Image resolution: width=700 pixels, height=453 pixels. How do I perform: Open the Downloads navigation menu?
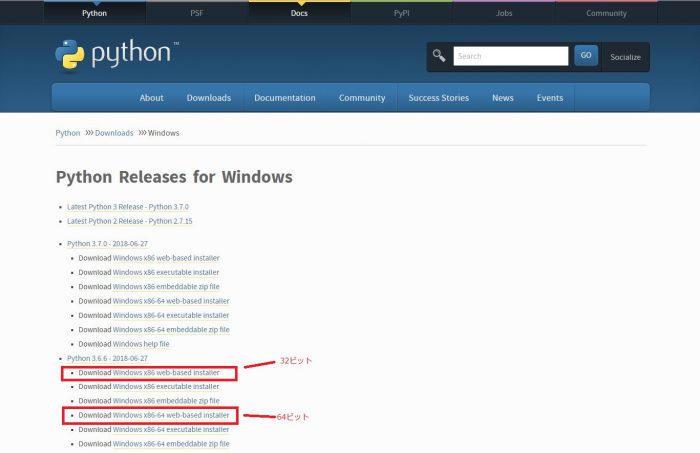(x=209, y=98)
